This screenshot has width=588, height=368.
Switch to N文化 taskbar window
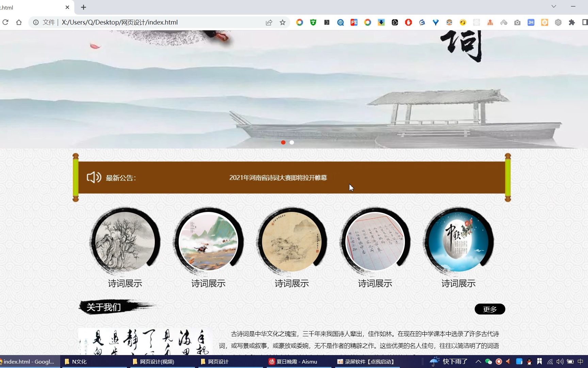click(x=95, y=362)
